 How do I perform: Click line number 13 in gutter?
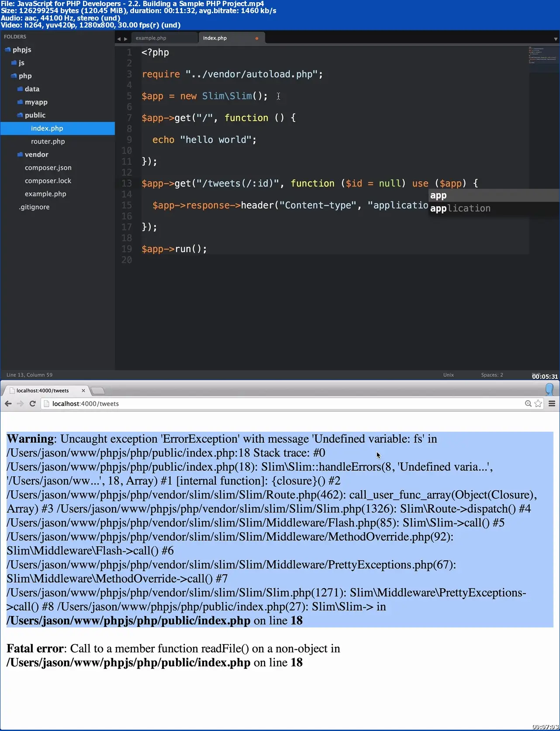click(x=127, y=184)
